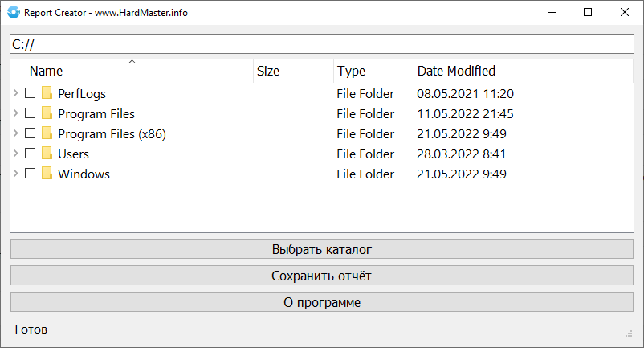Tick the checkbox next to Users

[30, 154]
